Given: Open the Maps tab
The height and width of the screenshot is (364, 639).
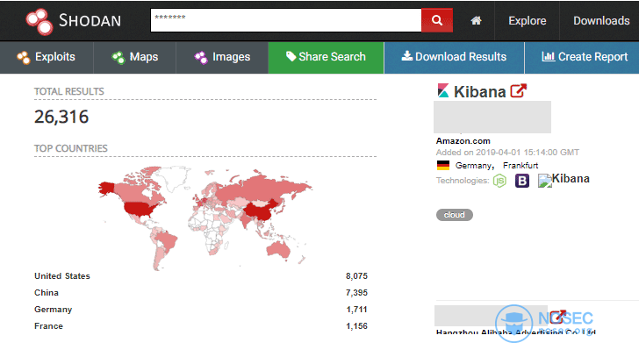Looking at the screenshot, I should 135,57.
